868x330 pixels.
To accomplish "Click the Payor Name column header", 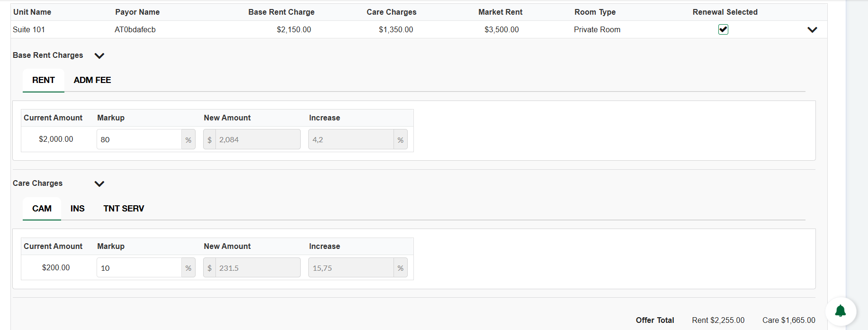I will tap(137, 12).
